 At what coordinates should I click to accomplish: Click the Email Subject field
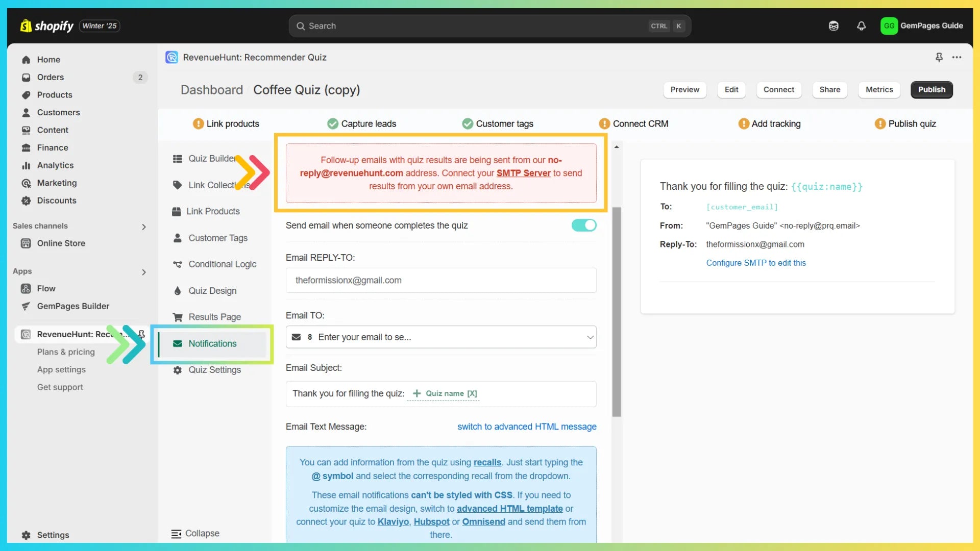(441, 394)
